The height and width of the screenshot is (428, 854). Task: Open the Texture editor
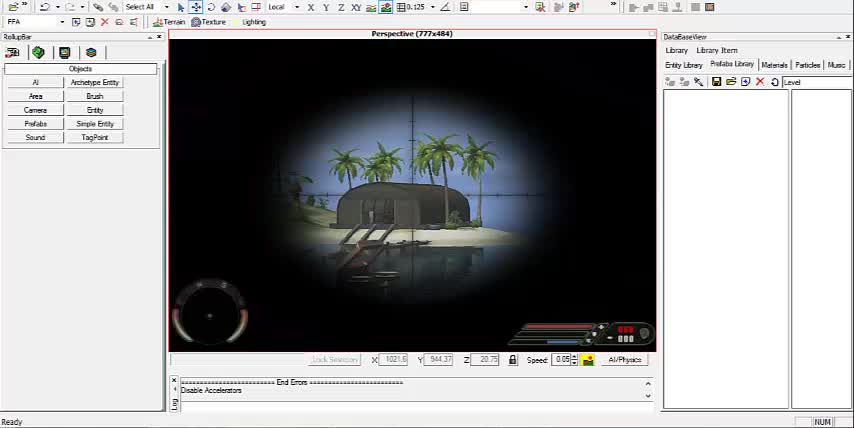[208, 22]
